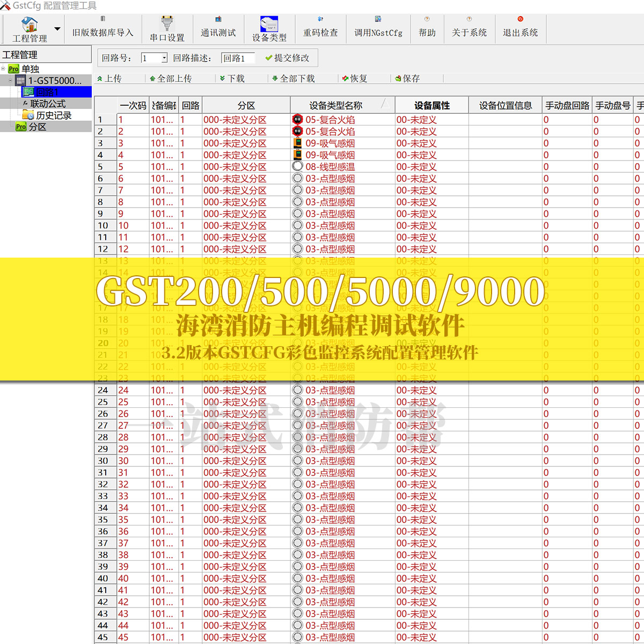Click the 复合火焰 device icon in row 2
The height and width of the screenshot is (644, 644).
pos(298,131)
